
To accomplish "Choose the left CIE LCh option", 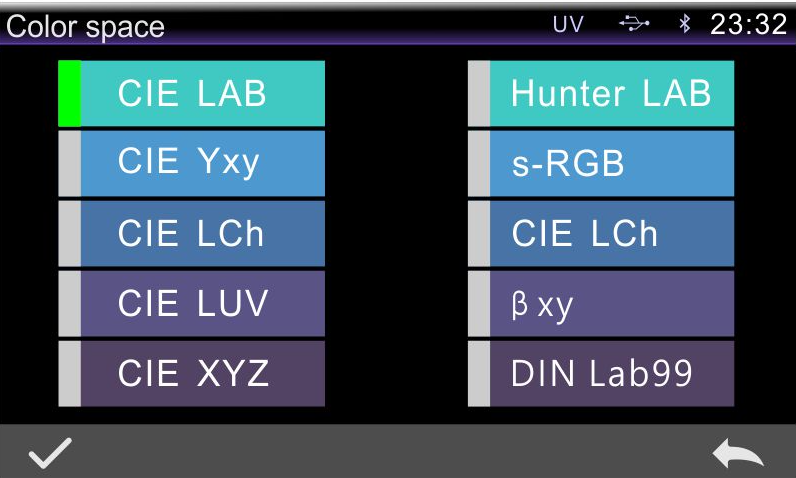I will [202, 233].
